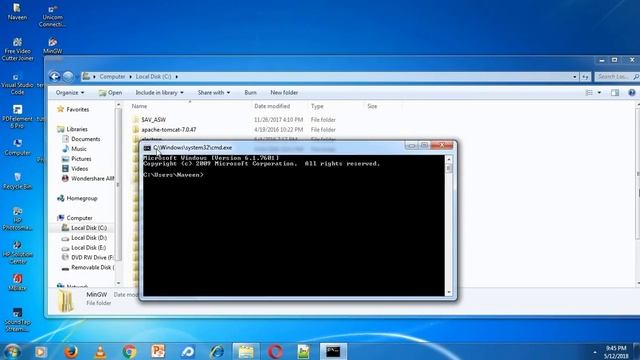Open SoundTap Streaming desktop icon
This screenshot has width=640, height=360.
point(17,320)
